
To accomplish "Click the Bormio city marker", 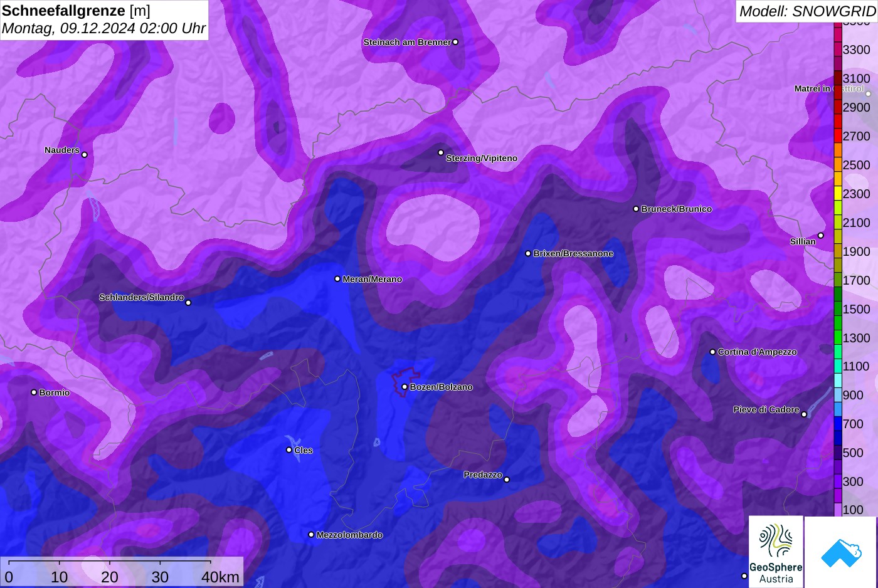I will (x=34, y=392).
